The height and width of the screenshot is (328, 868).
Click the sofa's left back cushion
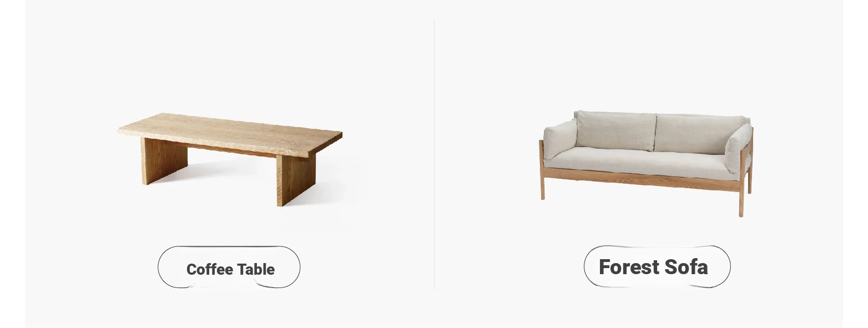pos(616,130)
